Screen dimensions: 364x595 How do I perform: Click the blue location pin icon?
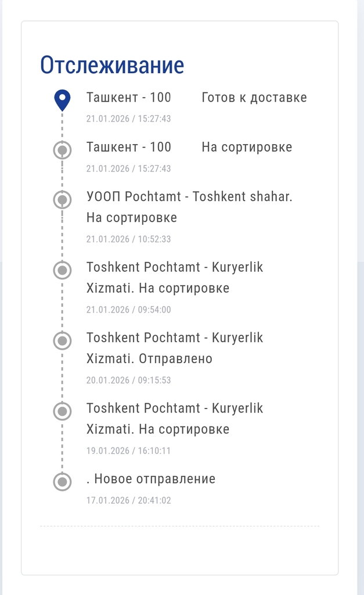coord(62,99)
